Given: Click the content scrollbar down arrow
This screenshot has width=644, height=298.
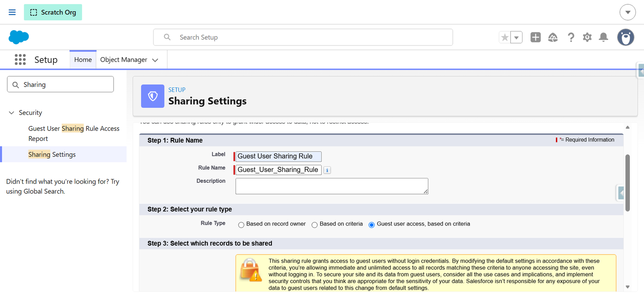Looking at the screenshot, I should point(627,287).
